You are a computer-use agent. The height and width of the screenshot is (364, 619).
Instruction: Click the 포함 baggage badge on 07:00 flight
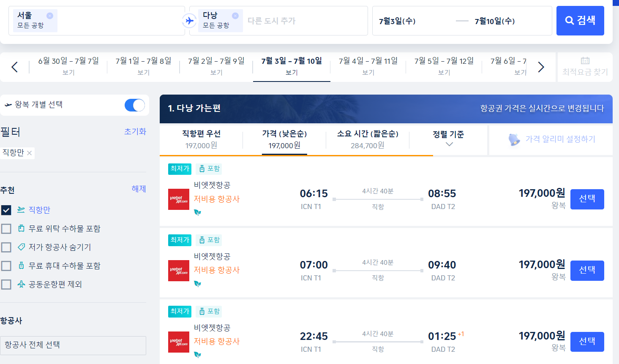pyautogui.click(x=209, y=240)
